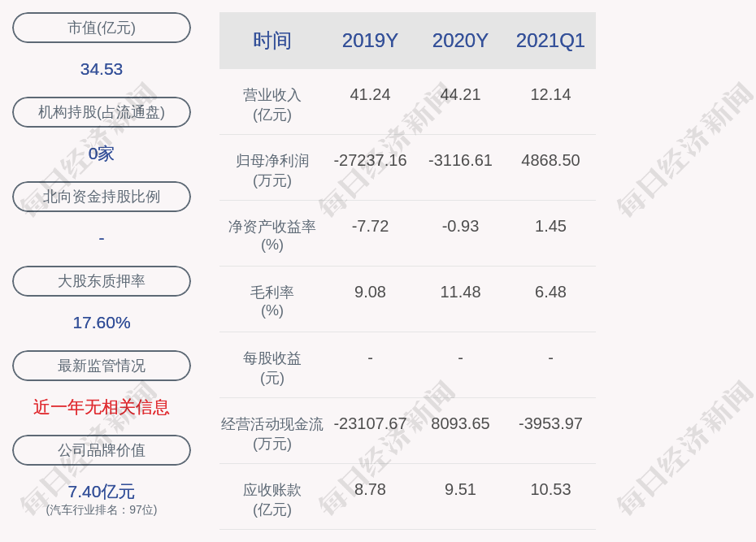Click the 经营活动现金流(万元) row label
The image size is (756, 542).
coord(272,434)
